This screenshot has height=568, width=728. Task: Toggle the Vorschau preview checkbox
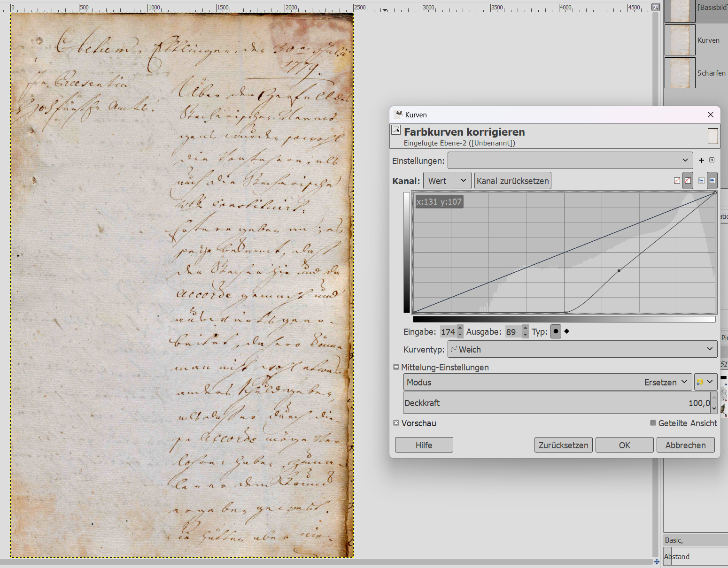pos(396,423)
